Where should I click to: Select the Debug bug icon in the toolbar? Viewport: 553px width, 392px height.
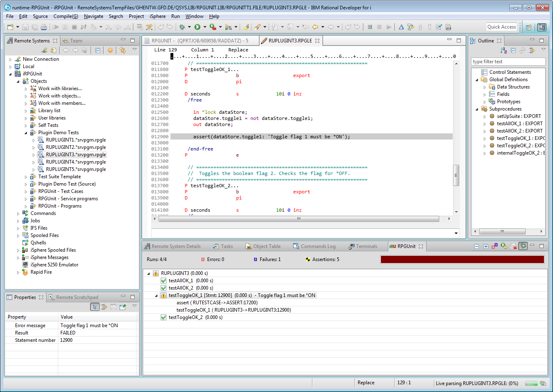coord(182,27)
